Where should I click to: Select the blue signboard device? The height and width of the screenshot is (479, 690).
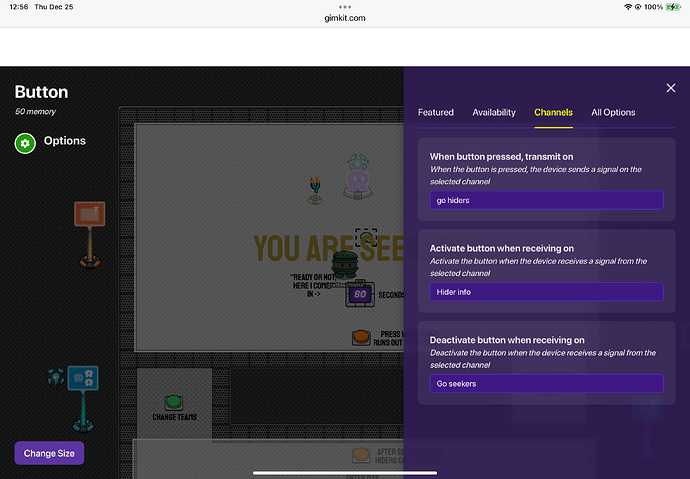click(x=83, y=385)
